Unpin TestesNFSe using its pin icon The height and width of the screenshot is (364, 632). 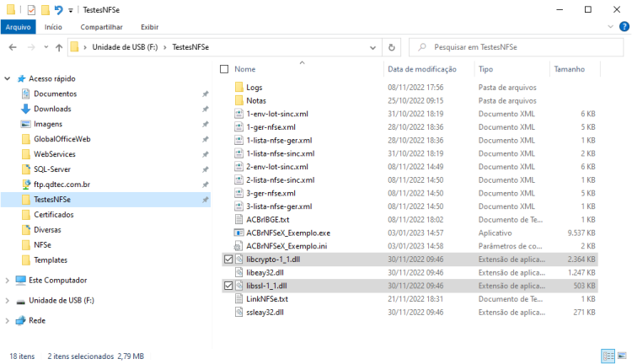[x=205, y=200]
